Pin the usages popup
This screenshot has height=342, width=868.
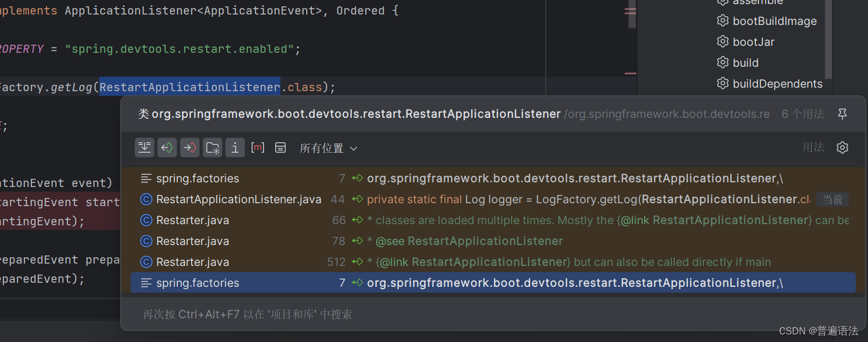pos(842,114)
